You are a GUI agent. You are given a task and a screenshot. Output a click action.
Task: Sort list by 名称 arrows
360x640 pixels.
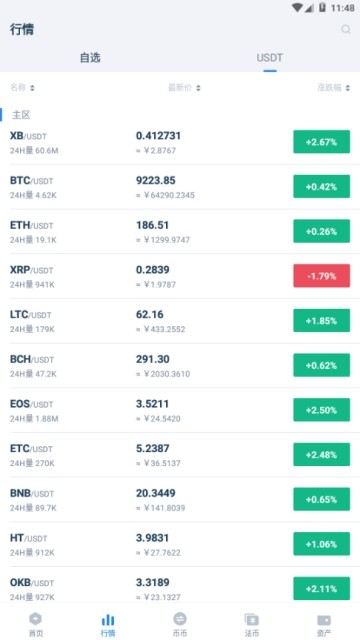click(32, 88)
